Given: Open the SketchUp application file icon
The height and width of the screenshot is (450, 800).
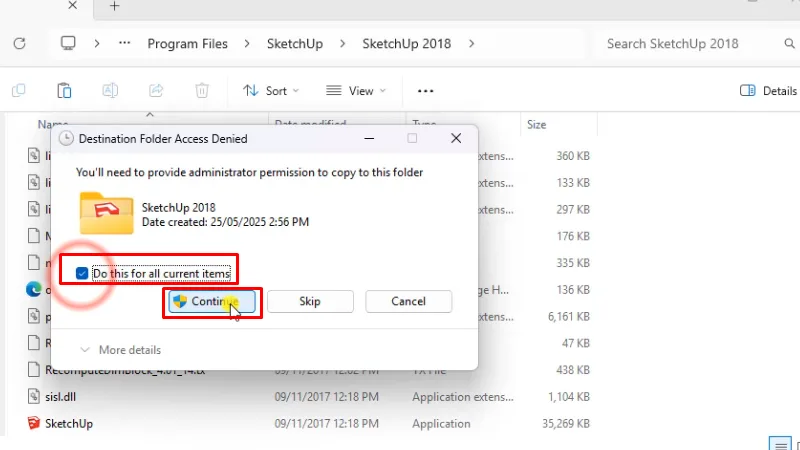Looking at the screenshot, I should (34, 423).
